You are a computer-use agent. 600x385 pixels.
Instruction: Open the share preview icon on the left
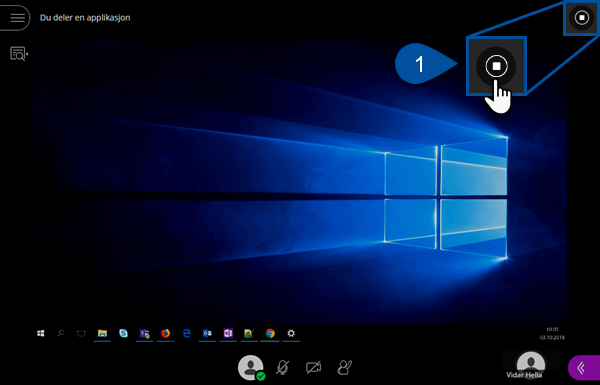(x=18, y=54)
